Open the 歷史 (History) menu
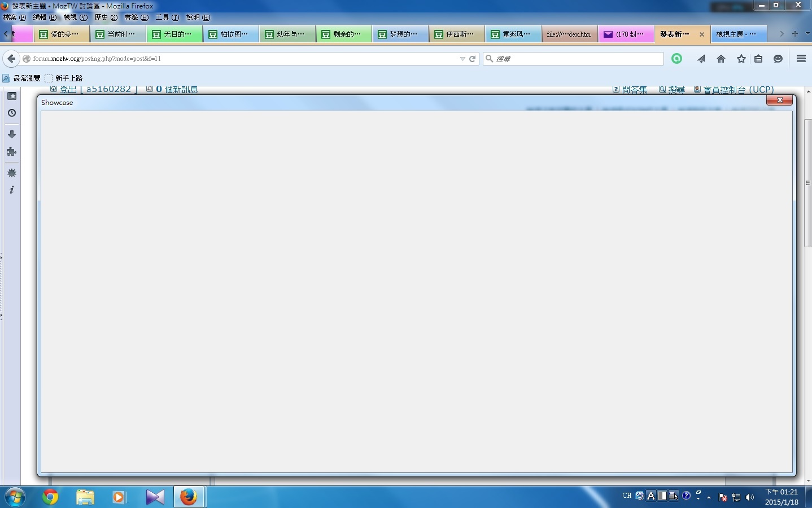812x508 pixels. [106, 17]
